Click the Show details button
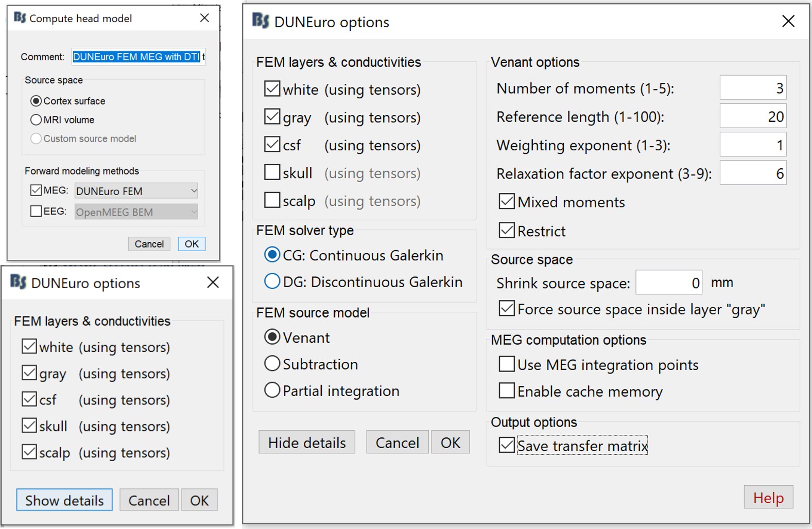Viewport: 812px width, 529px height. pyautogui.click(x=64, y=500)
